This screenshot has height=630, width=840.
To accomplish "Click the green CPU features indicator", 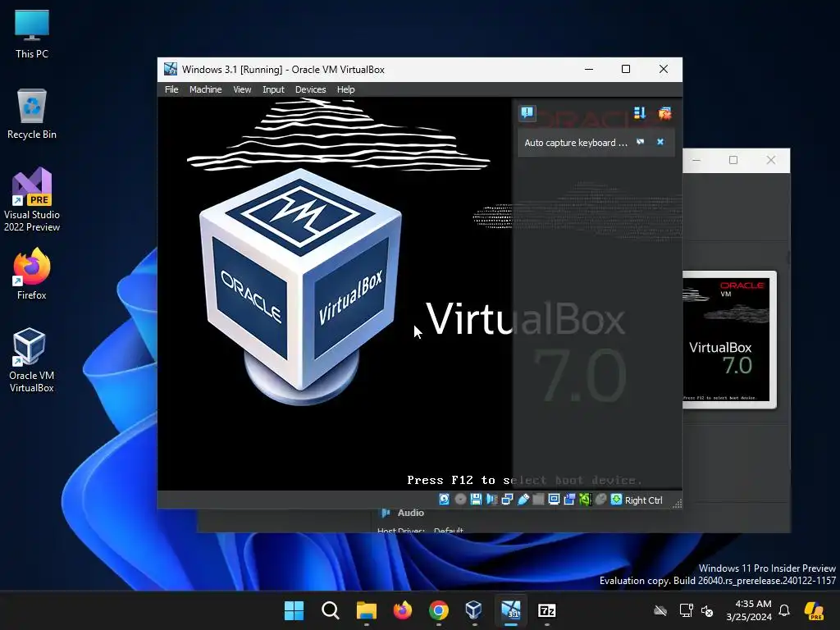I will pyautogui.click(x=585, y=500).
